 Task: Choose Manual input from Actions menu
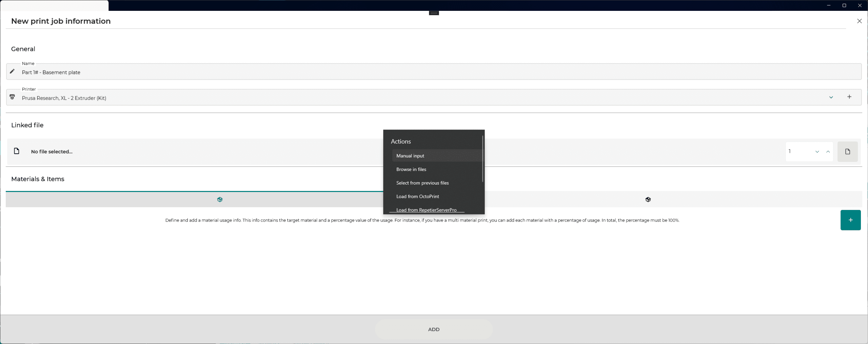437,156
